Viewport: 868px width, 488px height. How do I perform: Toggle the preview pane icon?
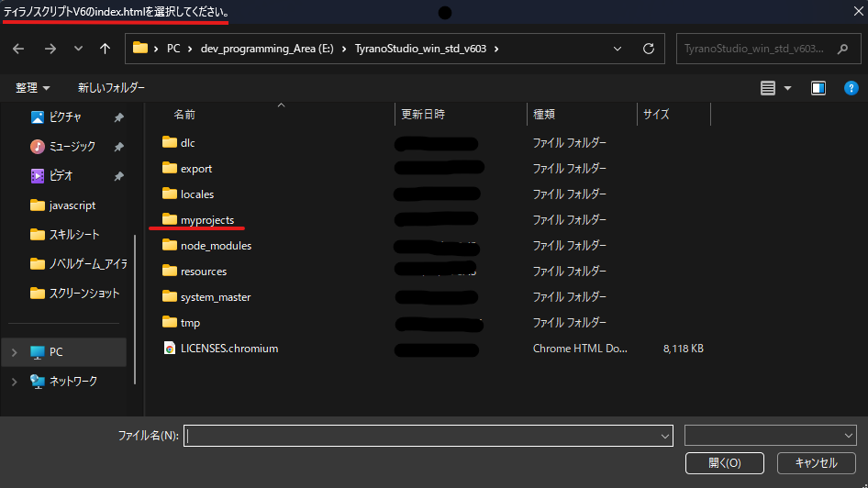coord(818,88)
